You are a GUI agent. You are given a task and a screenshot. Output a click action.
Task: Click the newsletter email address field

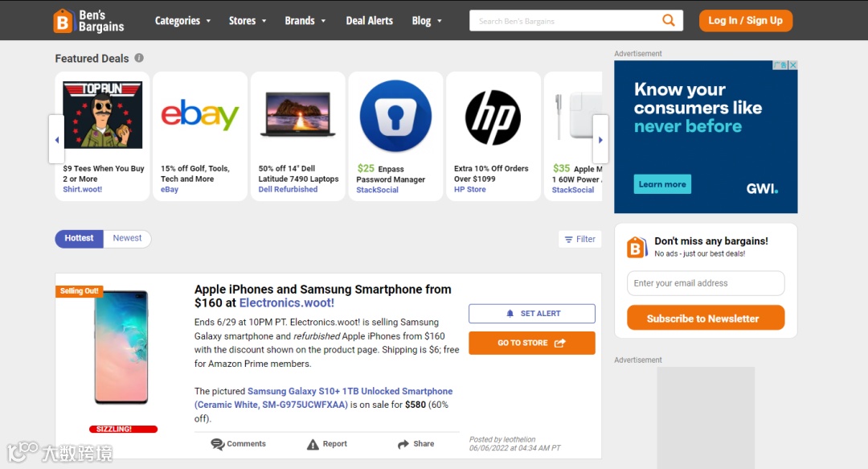(x=706, y=283)
